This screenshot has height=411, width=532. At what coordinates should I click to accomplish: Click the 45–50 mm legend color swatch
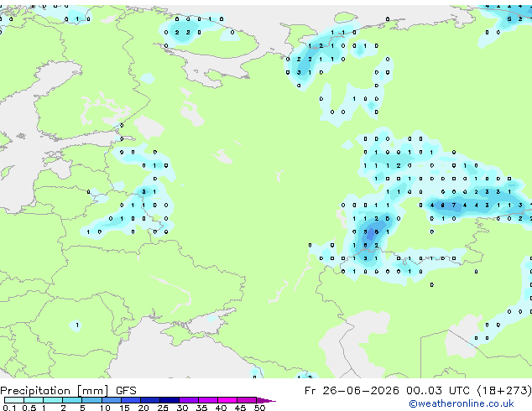[x=247, y=400]
